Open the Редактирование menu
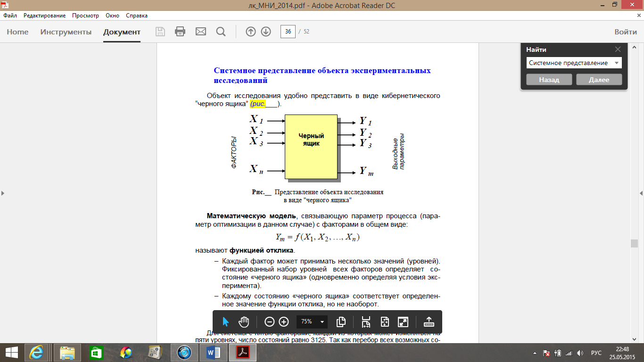The image size is (644, 362). tap(45, 16)
